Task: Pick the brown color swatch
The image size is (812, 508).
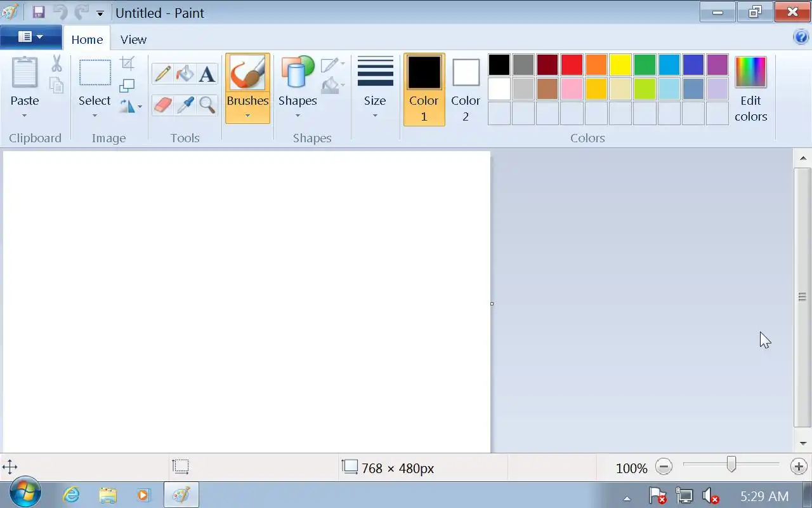Action: (547, 89)
